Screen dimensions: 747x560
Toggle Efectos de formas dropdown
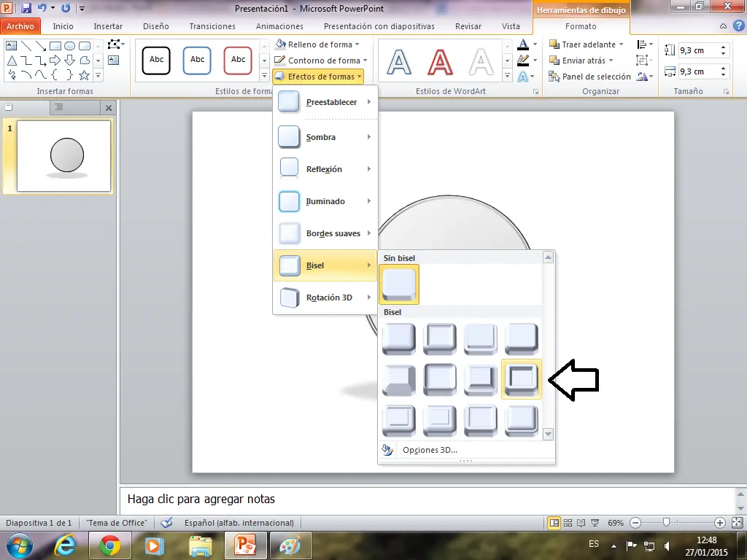[318, 76]
